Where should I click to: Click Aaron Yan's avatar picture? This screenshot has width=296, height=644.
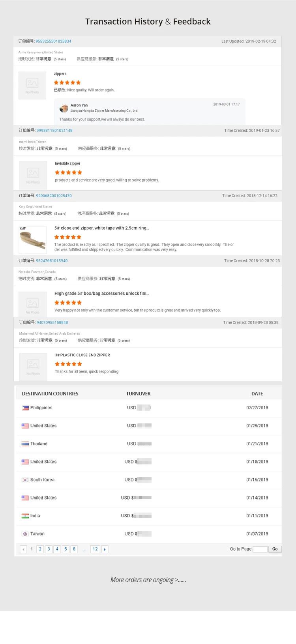click(x=64, y=108)
